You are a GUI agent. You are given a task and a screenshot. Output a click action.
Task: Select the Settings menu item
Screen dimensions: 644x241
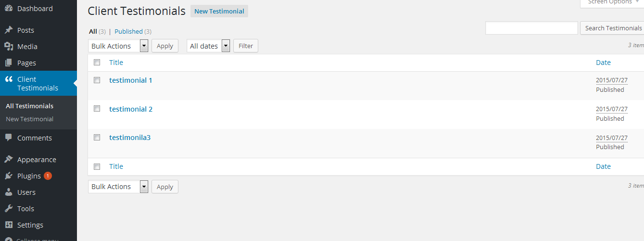pos(30,225)
